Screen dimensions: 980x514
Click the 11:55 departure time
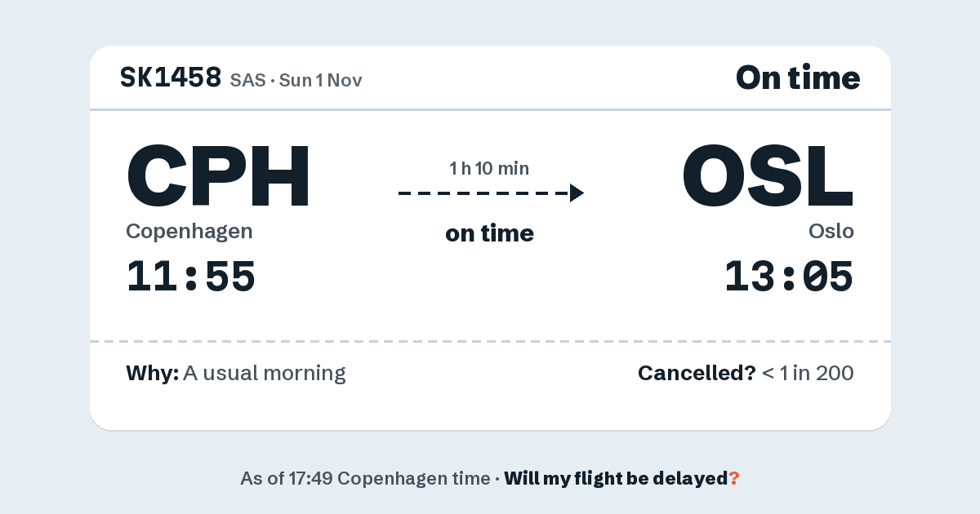click(191, 277)
